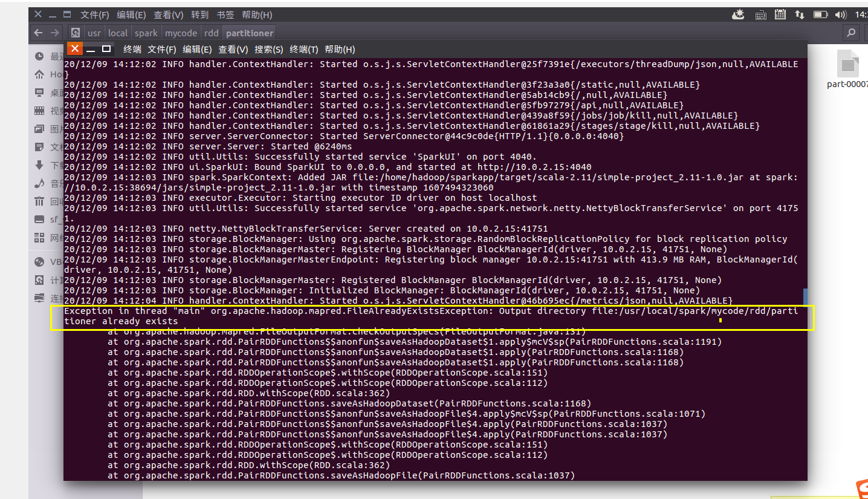
Task: Open sound volume indicator
Action: (x=841, y=15)
